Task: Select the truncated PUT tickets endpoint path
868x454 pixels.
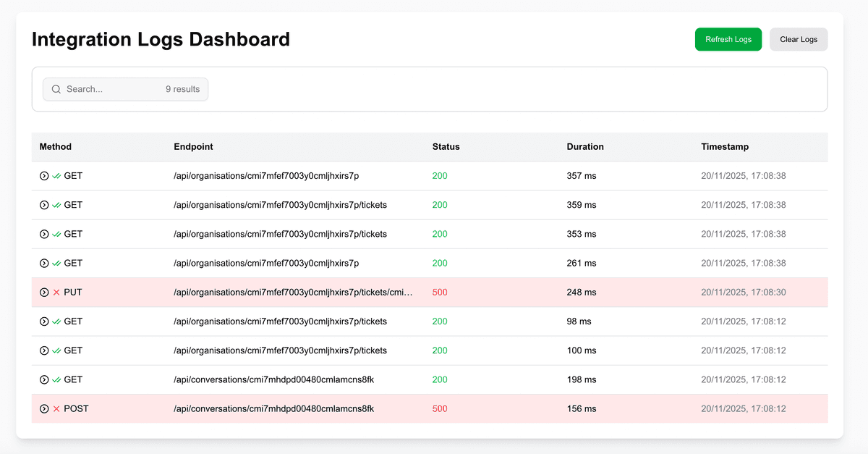Action: pyautogui.click(x=293, y=293)
